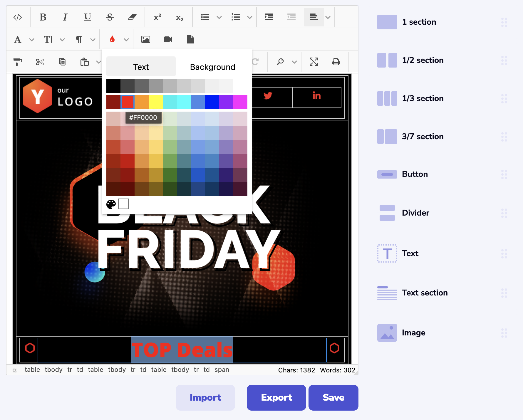Toggle bold formatting
This screenshot has width=523, height=420.
coord(43,17)
